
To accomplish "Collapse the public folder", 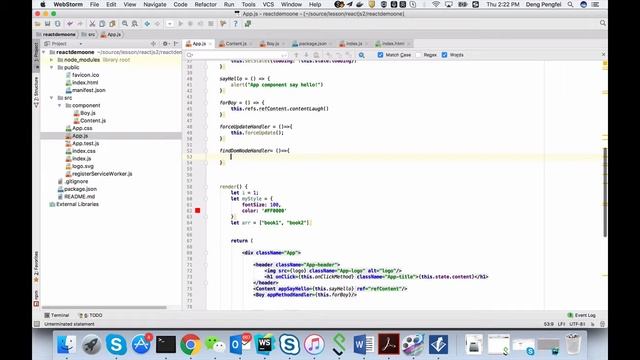I will 52,67.
